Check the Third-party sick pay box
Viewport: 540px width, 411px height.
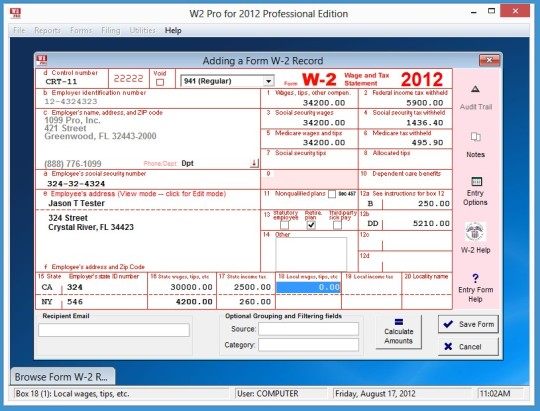point(338,225)
